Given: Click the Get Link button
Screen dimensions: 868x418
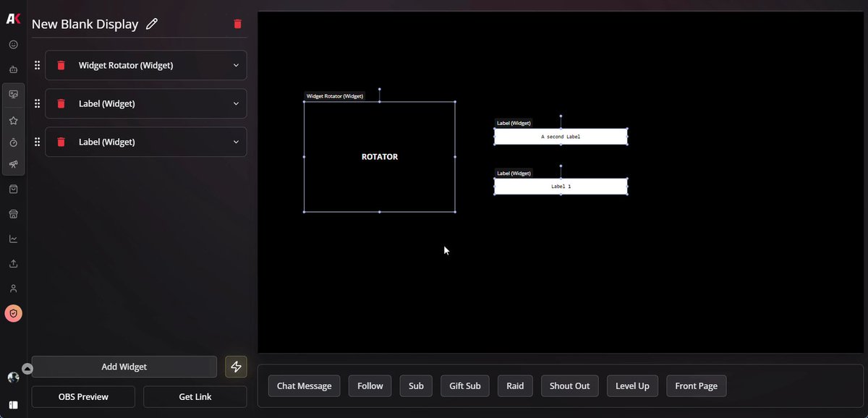Looking at the screenshot, I should pos(195,396).
